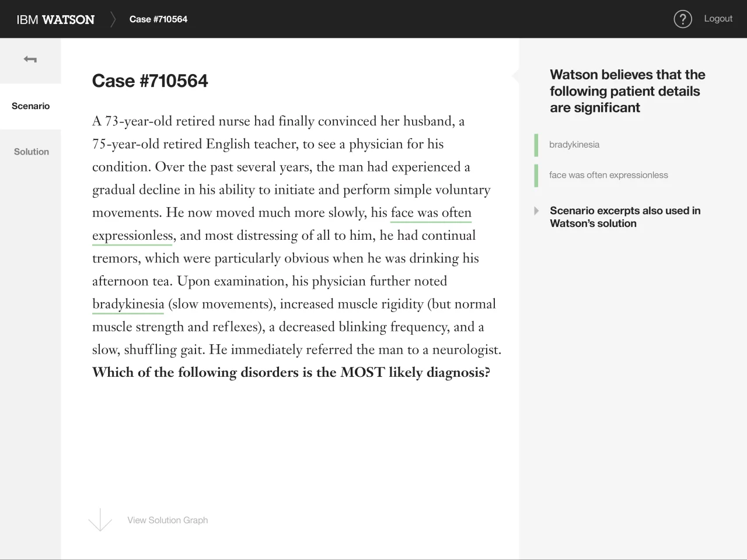Select "face was often expressionless" detail in sidebar
Screen dimensions: 747x560
[608, 175]
